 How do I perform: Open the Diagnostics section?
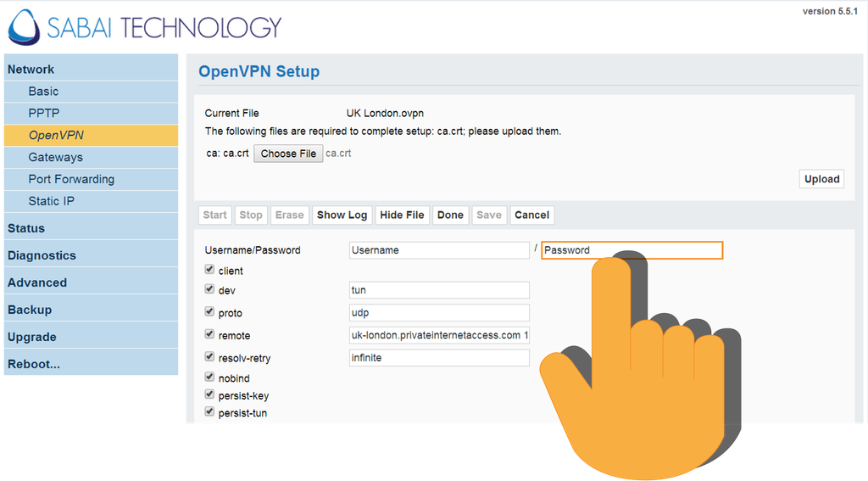point(91,255)
